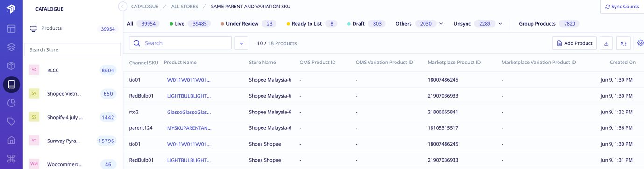Select the Products item in catalogue panel

73,28
